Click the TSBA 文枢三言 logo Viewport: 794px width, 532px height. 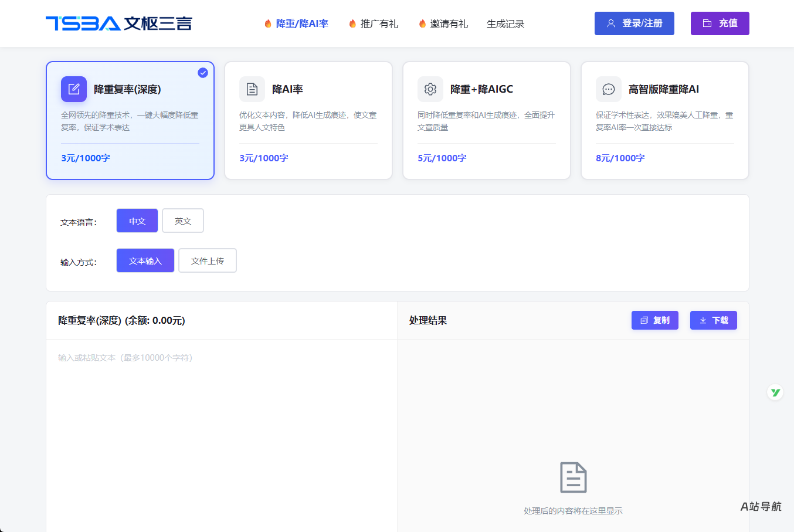tap(119, 23)
